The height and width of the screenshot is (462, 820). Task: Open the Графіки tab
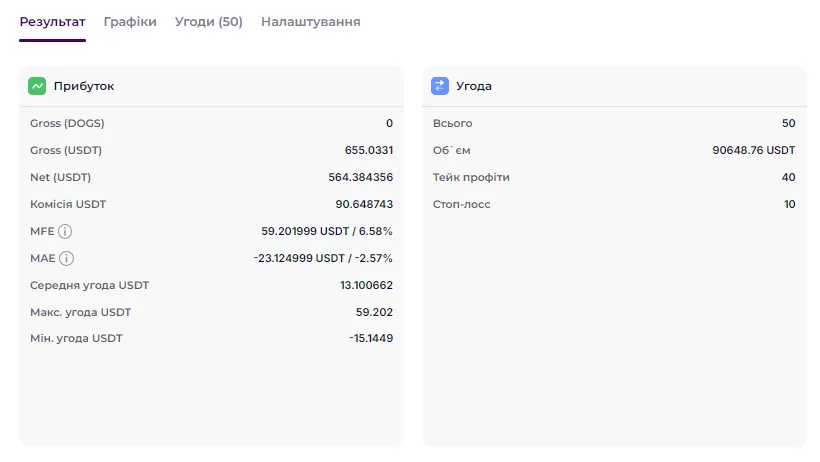(130, 22)
